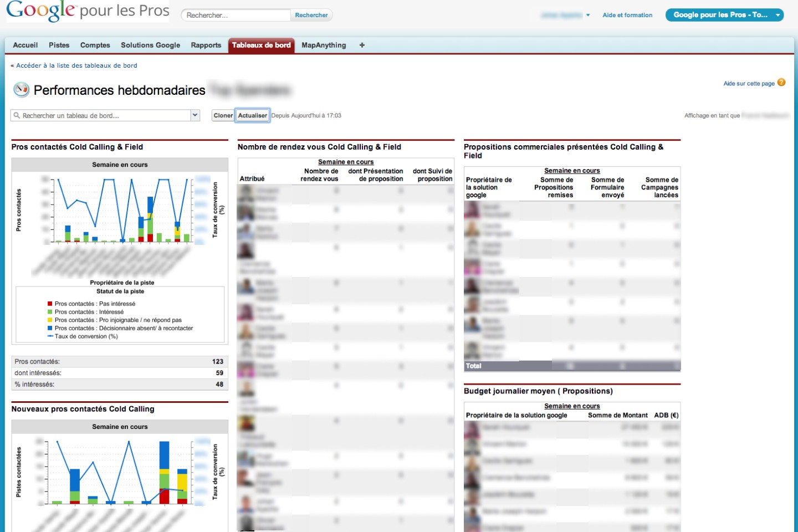The image size is (798, 532).
Task: Open Semaine en cours link in Budget journalier table
Action: 572,406
